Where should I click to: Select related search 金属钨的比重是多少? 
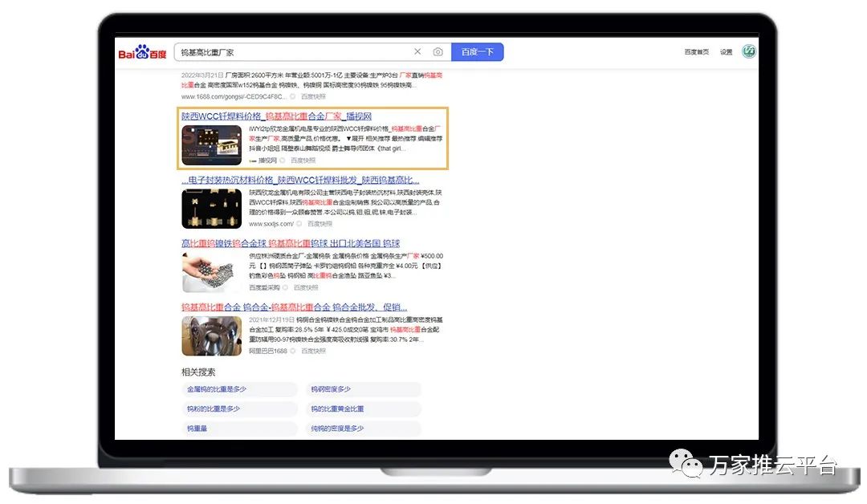pos(217,389)
